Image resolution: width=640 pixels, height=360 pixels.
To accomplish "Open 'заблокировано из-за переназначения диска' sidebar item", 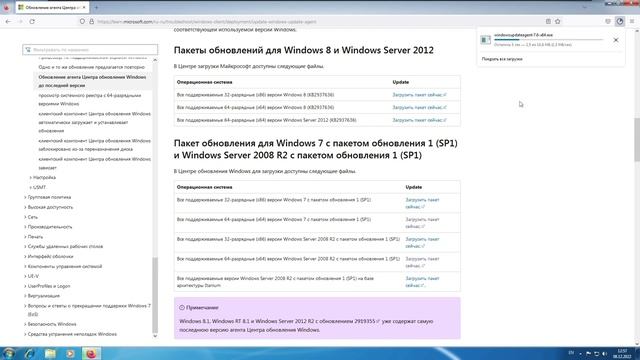I will [95, 145].
